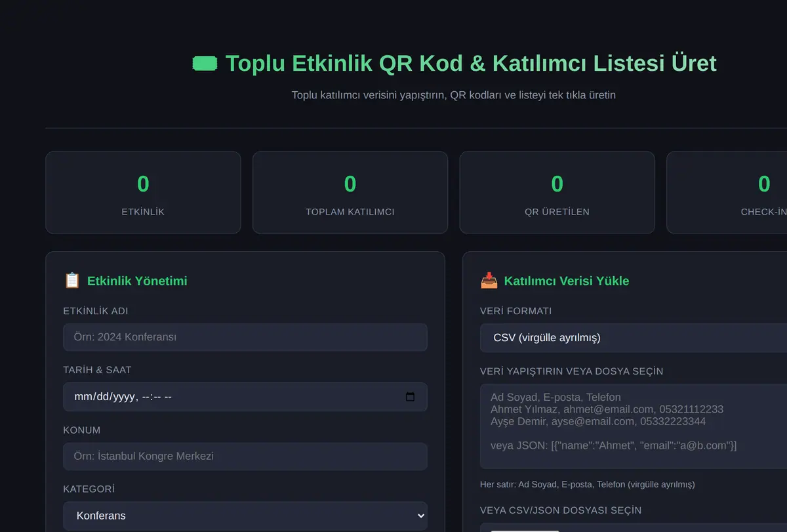Click the ticket icon in the page title
Image resolution: width=787 pixels, height=532 pixels.
[x=205, y=64]
